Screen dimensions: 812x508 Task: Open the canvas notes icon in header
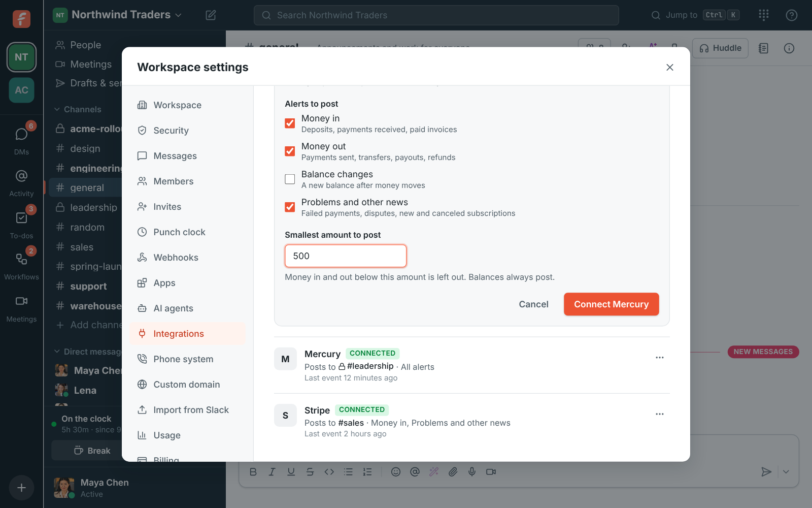(x=763, y=48)
